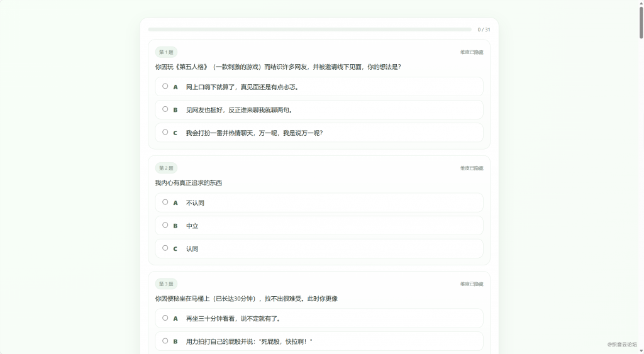
Task: Click '维度已隐藏' label on question 2
Action: click(x=471, y=168)
